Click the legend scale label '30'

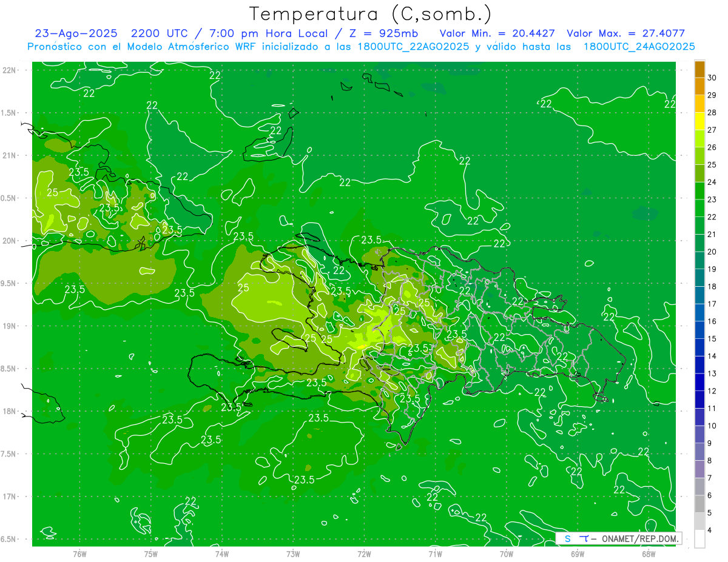712,78
